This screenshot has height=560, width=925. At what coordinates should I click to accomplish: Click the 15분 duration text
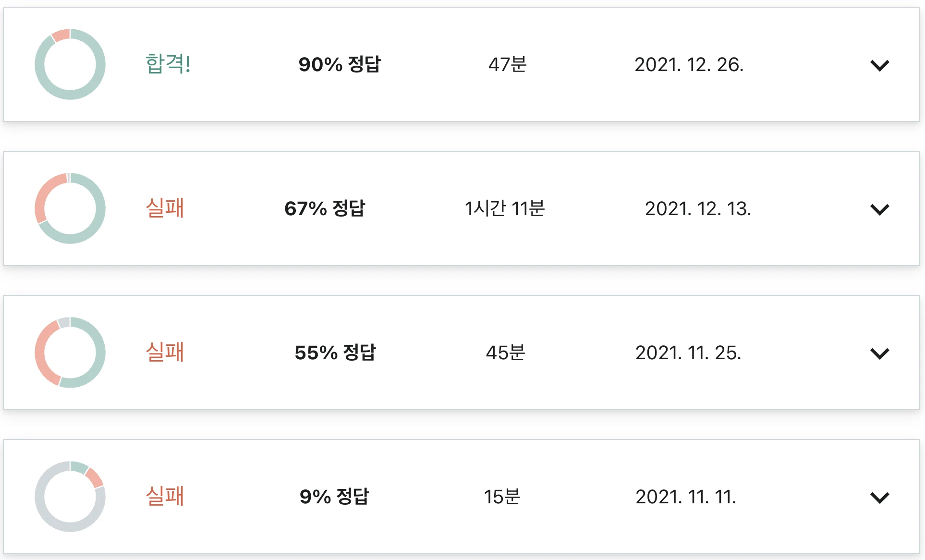(x=502, y=497)
